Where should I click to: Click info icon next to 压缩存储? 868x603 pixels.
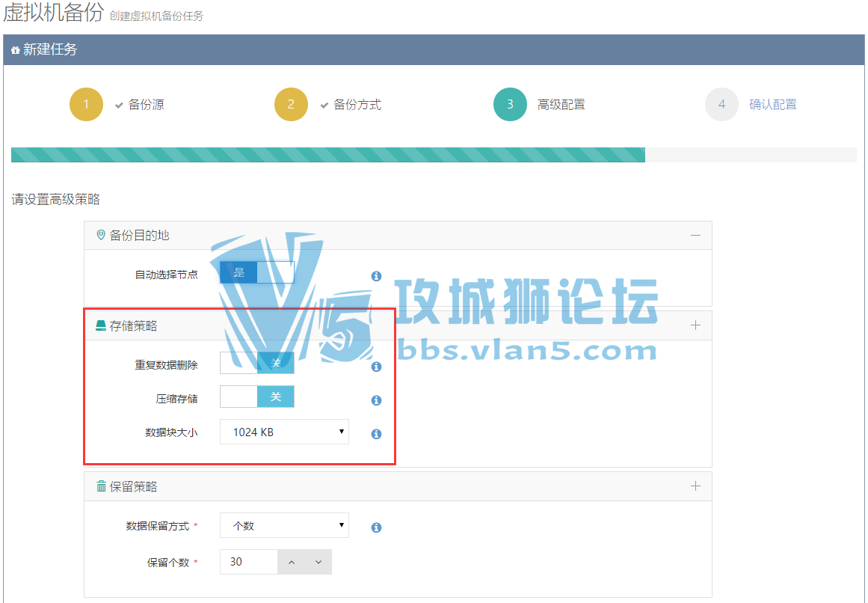(376, 400)
